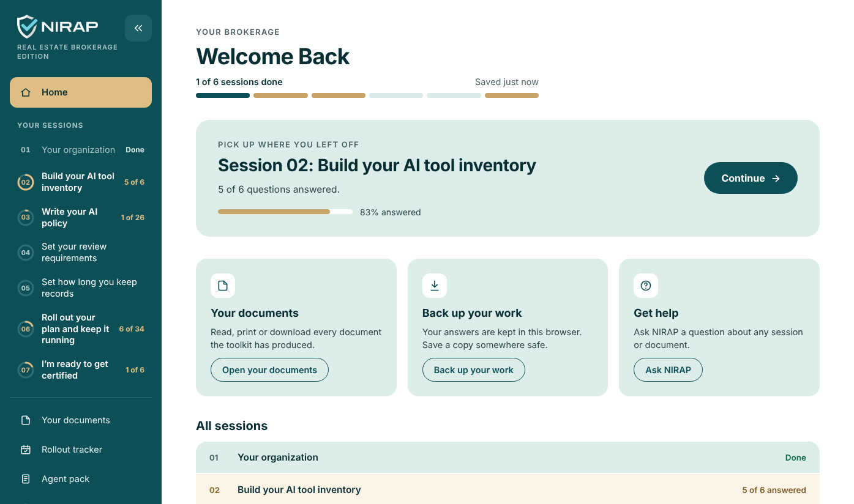Click the calendar icon beside Rollout tracker
Image resolution: width=854 pixels, height=504 pixels.
tap(26, 450)
